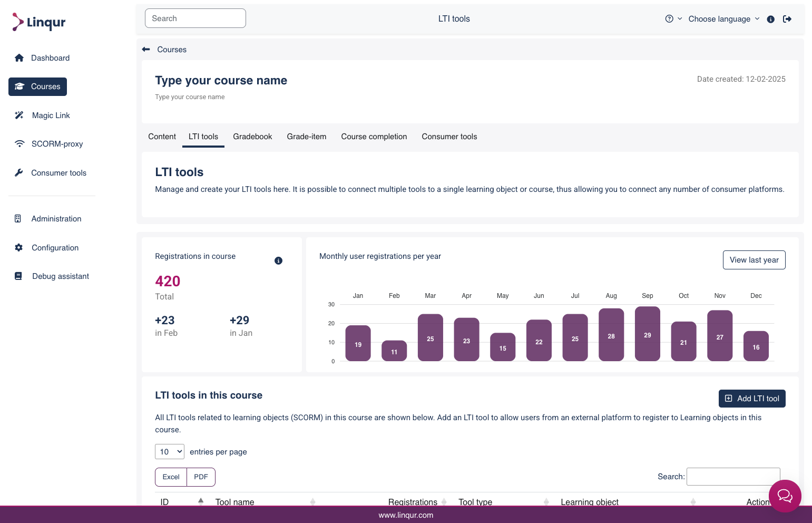
Task: Click Add LTI tool button
Action: click(752, 399)
